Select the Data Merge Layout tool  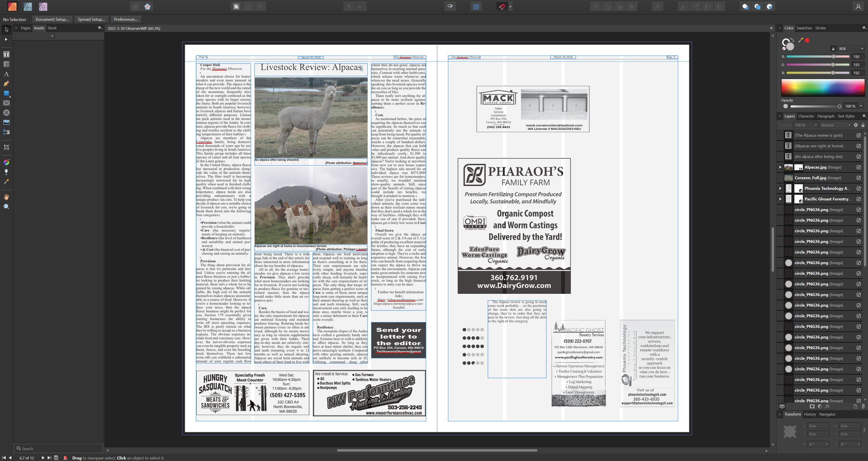point(6,132)
